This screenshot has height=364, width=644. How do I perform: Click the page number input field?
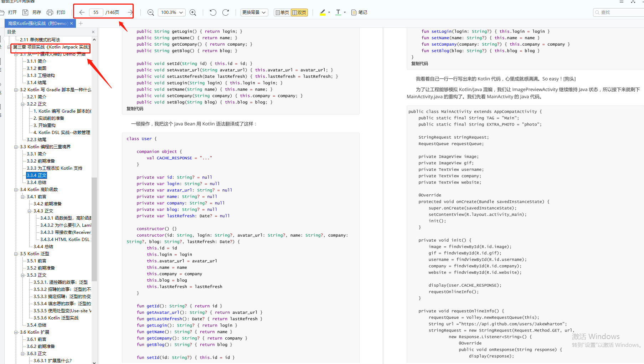[96, 12]
